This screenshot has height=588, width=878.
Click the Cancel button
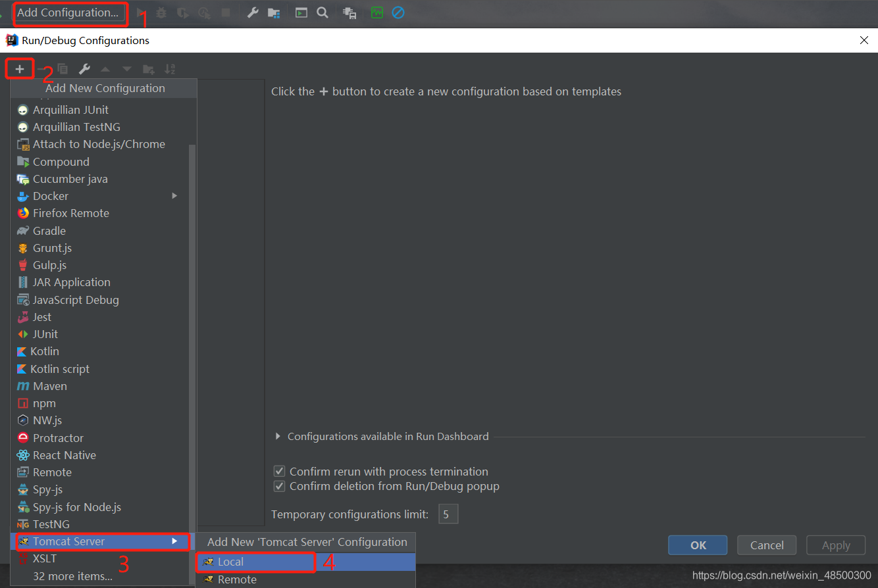coord(767,545)
